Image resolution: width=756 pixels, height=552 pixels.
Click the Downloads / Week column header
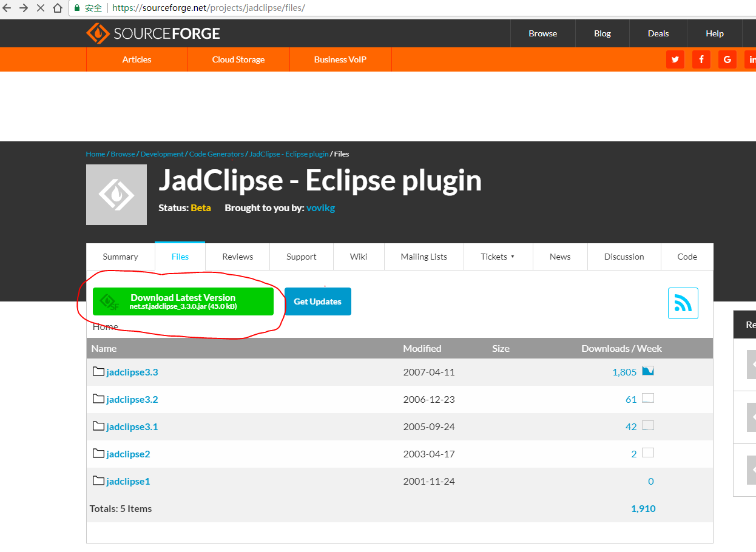point(621,348)
